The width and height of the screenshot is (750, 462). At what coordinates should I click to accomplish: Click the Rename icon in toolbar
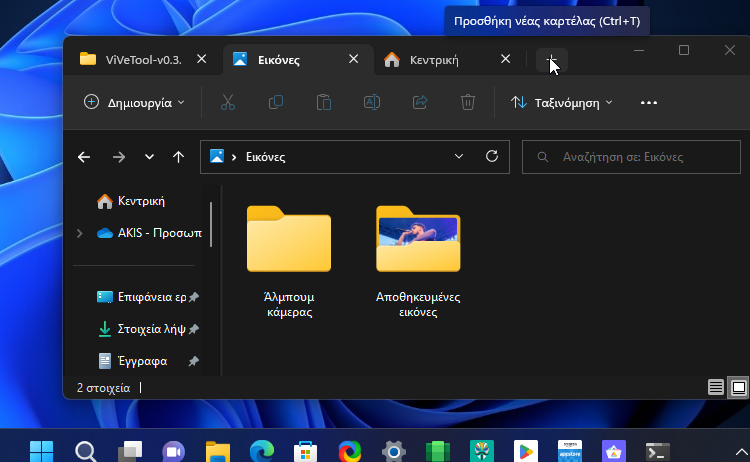[x=371, y=102]
